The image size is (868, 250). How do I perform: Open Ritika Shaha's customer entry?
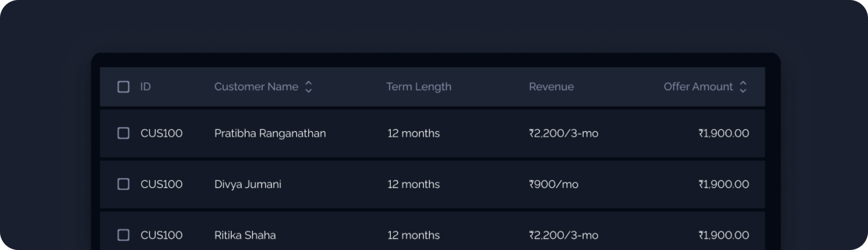pyautogui.click(x=245, y=235)
